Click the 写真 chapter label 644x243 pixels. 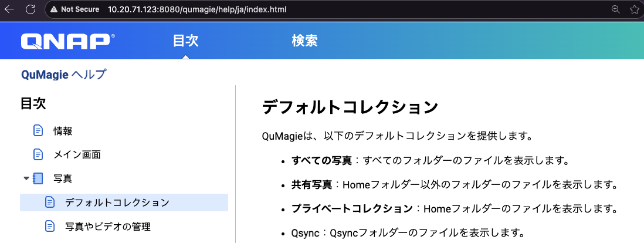pos(63,178)
